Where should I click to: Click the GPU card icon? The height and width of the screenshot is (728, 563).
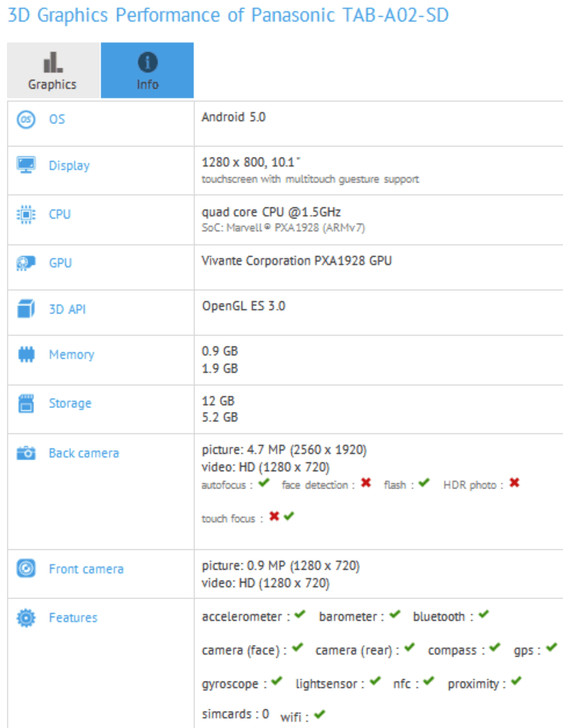26,264
